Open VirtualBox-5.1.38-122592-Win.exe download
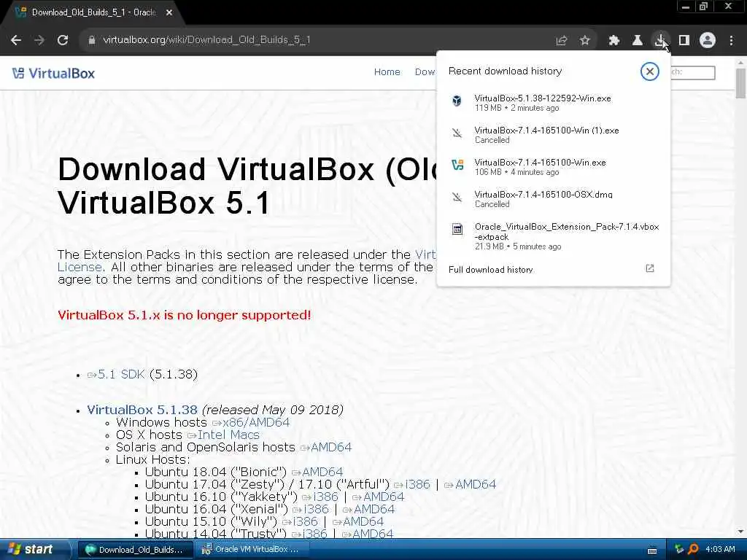747x560 pixels. click(553, 102)
